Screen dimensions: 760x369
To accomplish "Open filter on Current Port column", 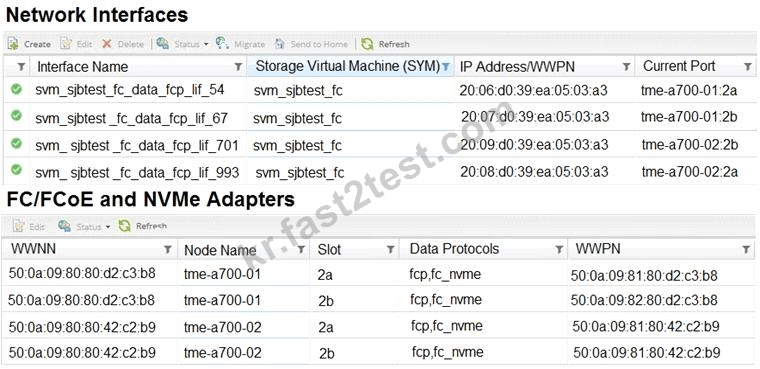I will pyautogui.click(x=747, y=67).
